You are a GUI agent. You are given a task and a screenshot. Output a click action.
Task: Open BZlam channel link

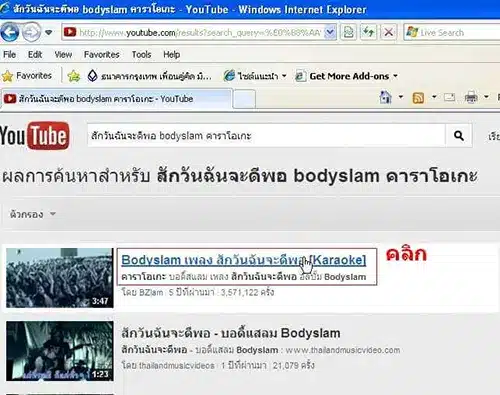click(151, 293)
